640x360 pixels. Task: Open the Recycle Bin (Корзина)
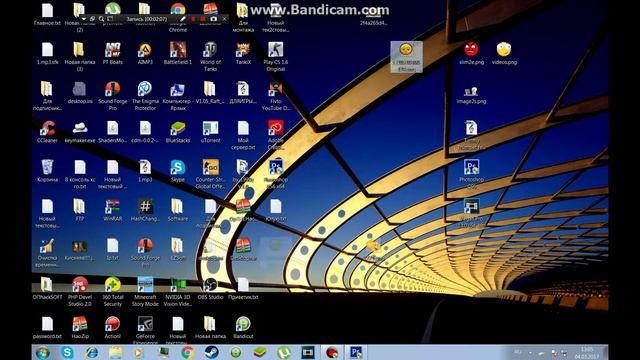point(47,171)
